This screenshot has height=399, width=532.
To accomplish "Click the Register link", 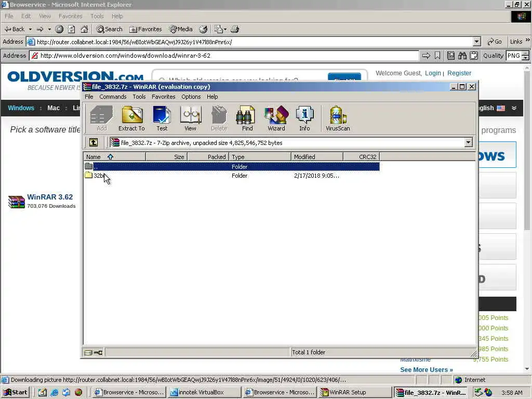I will 459,73.
